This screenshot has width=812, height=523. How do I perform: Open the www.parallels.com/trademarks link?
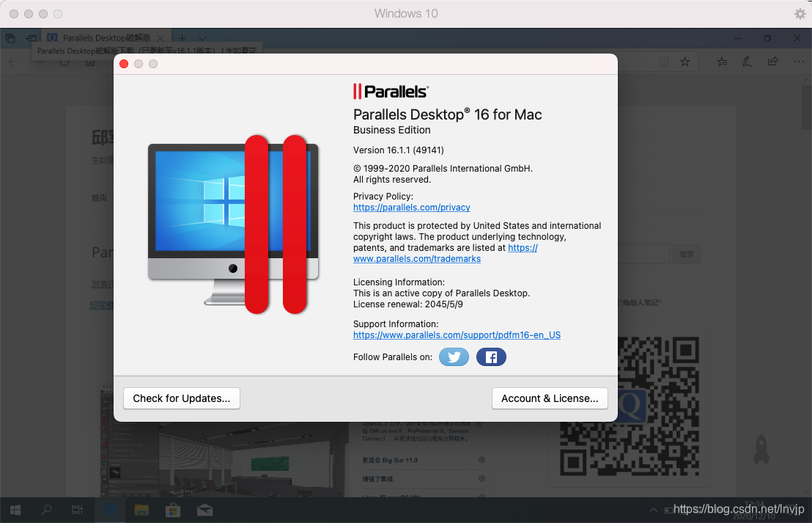click(417, 259)
